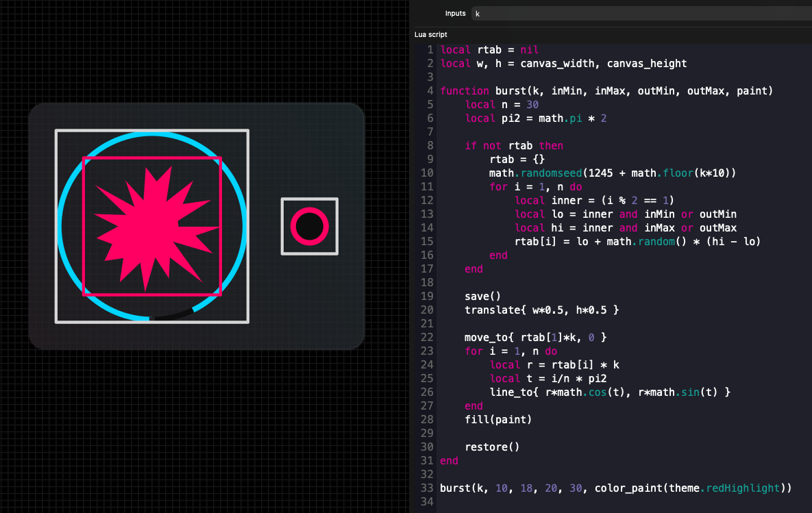
Task: Click the small pink-ringed black knob
Action: [310, 226]
